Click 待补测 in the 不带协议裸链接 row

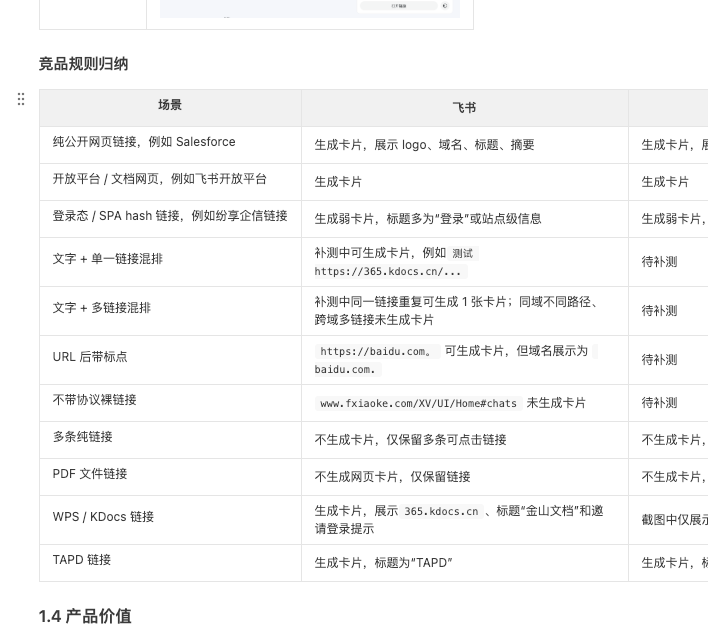[660, 403]
